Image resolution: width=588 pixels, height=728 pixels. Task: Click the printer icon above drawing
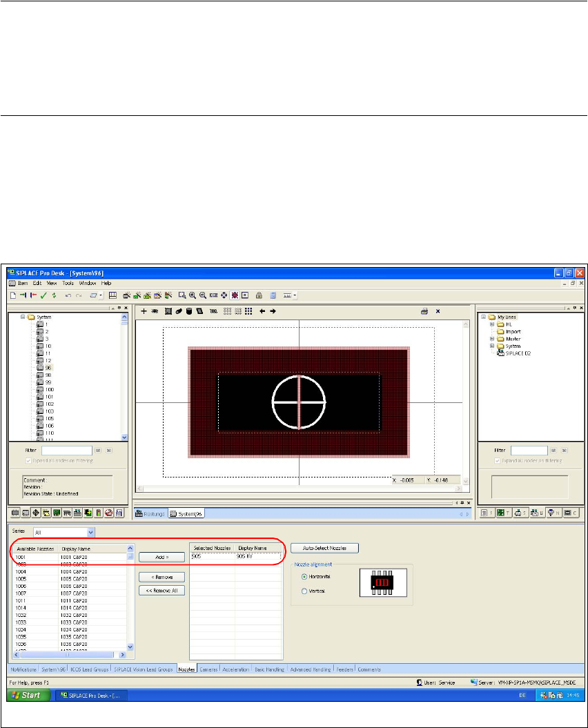tap(424, 311)
